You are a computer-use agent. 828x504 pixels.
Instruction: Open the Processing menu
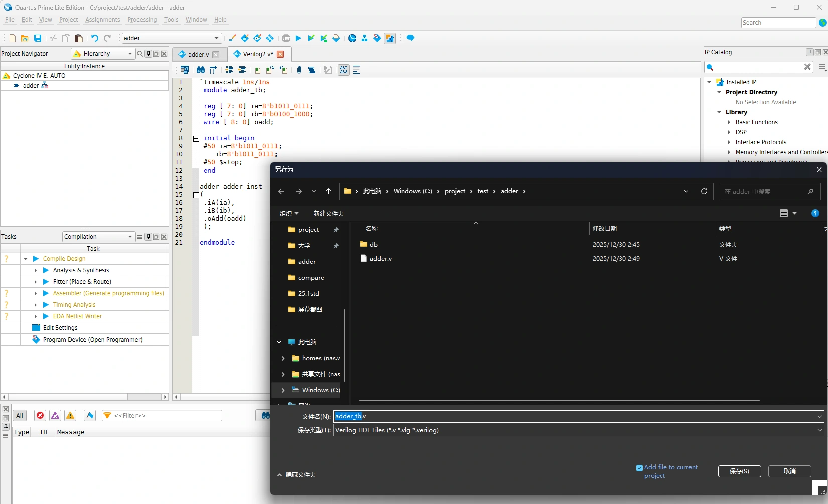[x=142, y=20]
